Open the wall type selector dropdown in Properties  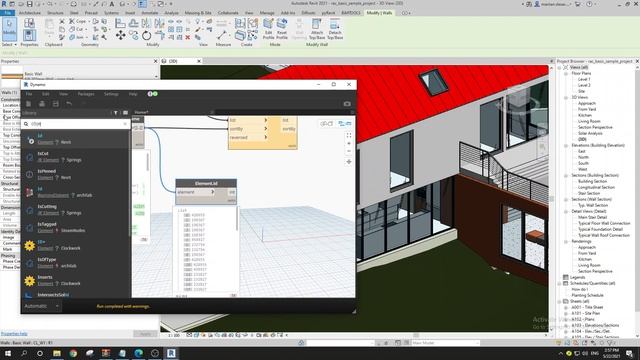point(156,76)
